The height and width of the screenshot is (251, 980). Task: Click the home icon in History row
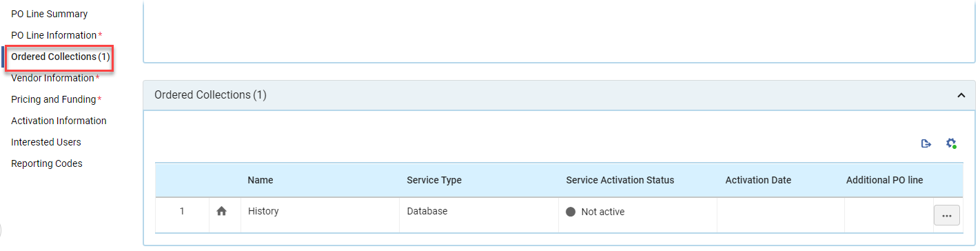221,212
